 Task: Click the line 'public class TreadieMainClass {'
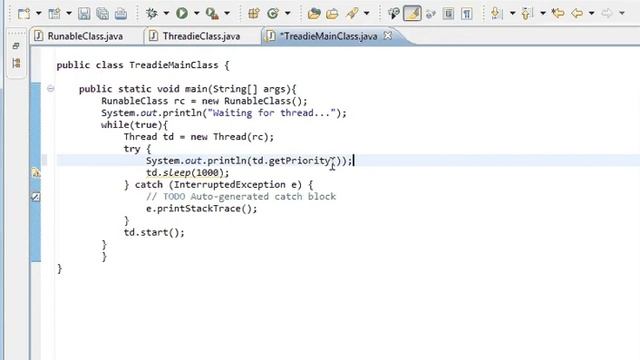[x=143, y=65]
